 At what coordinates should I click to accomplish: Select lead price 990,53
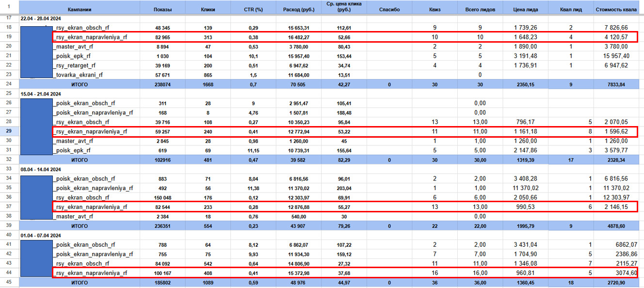526,207
